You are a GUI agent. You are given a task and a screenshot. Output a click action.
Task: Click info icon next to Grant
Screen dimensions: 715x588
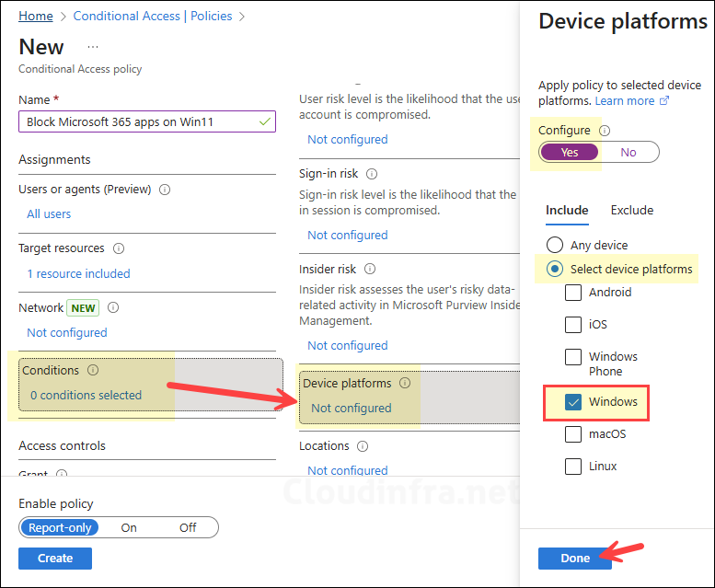(x=62, y=474)
